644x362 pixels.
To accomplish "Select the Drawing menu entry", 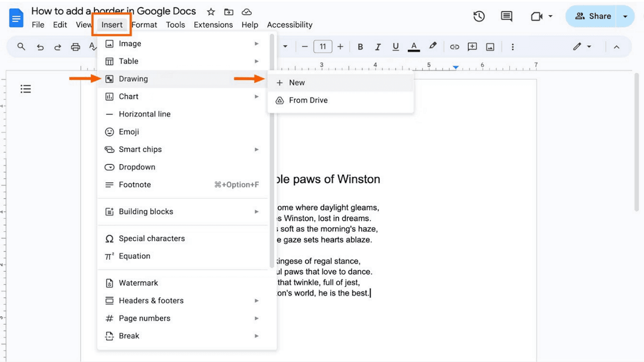I will [x=183, y=79].
